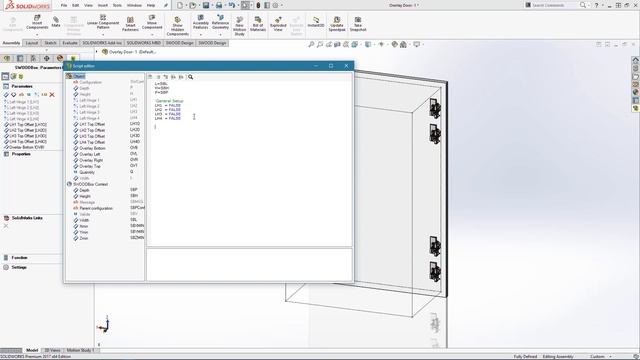Click in the Search Commands field
640x360 pixels.
click(551, 5)
